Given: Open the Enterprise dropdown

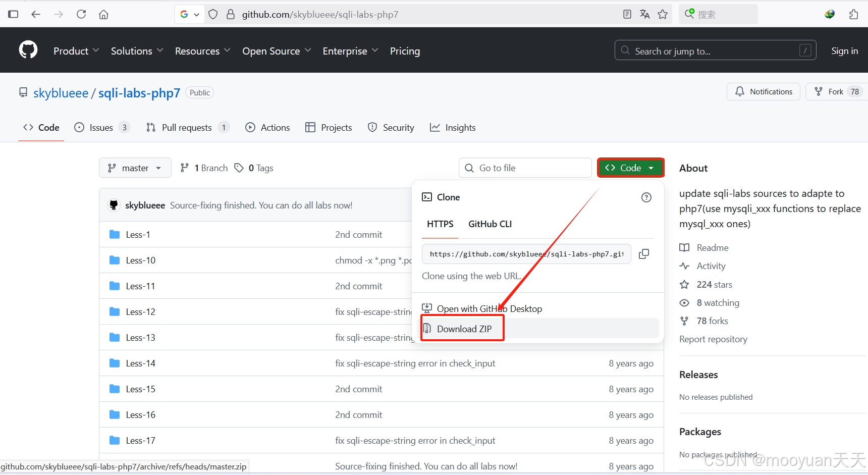Looking at the screenshot, I should (x=351, y=51).
